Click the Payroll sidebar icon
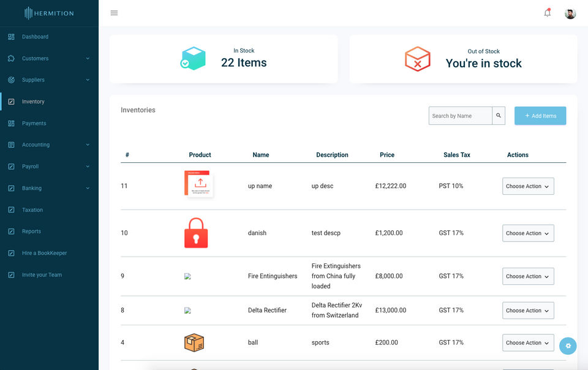 (x=11, y=167)
